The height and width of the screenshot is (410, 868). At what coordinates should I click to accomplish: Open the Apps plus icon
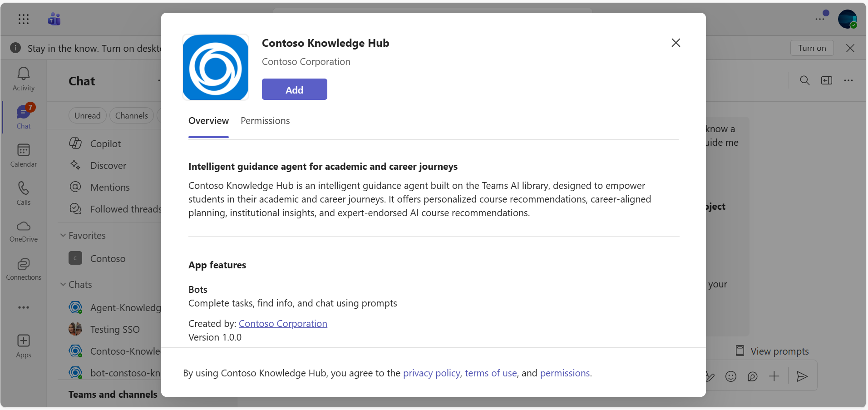[24, 341]
